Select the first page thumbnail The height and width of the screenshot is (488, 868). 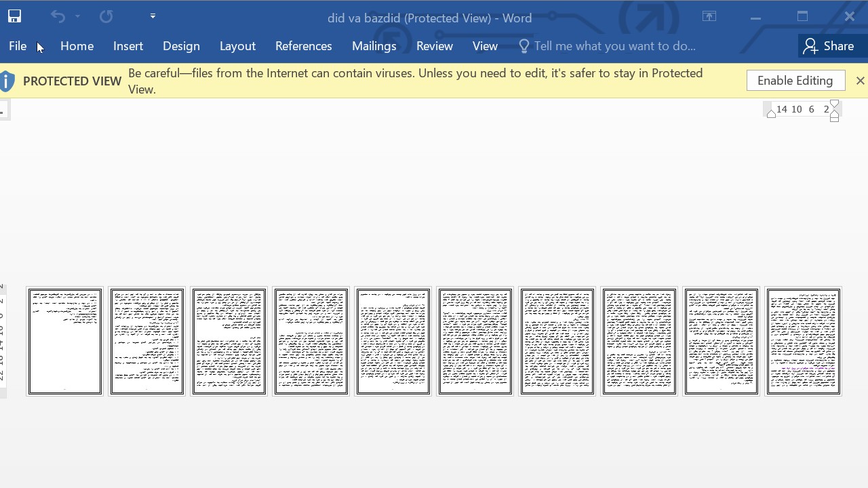(65, 341)
